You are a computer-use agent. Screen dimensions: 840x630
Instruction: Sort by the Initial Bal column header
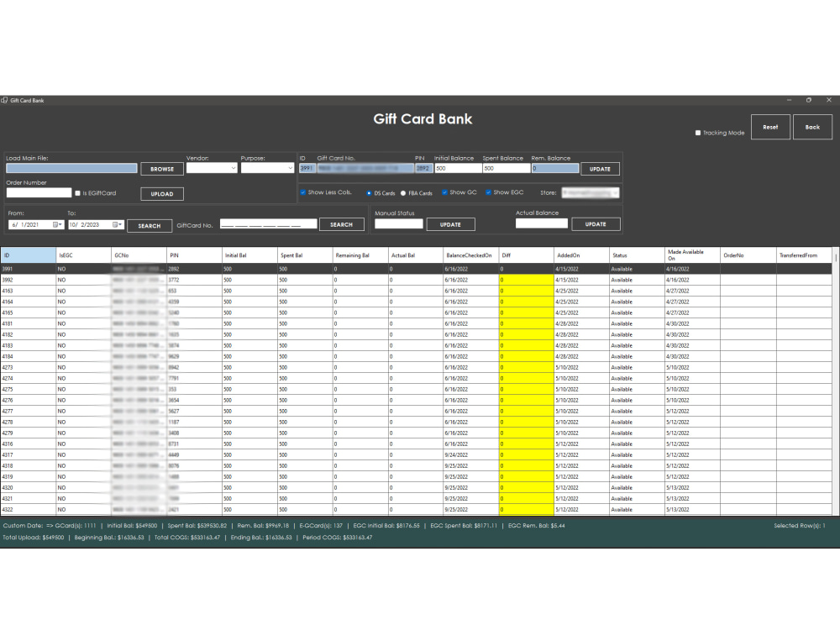(249, 255)
